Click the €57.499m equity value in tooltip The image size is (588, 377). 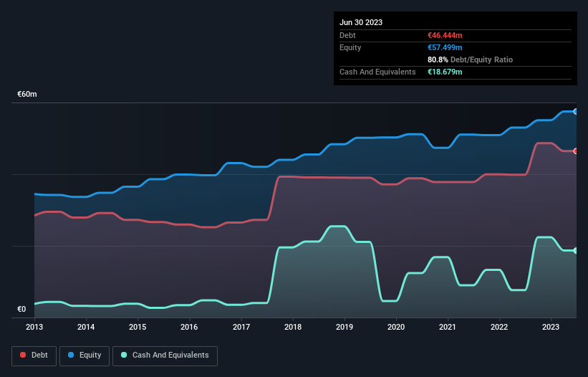click(445, 47)
